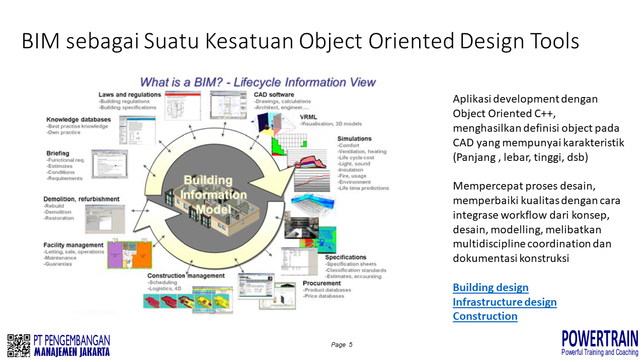This screenshot has height=362, width=644.
Task: Open the Infrastructure design link
Action: pyautogui.click(x=505, y=302)
